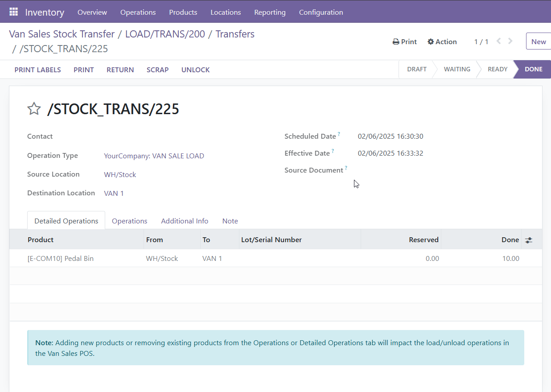Go to the next record arrow
551x392 pixels.
click(510, 41)
